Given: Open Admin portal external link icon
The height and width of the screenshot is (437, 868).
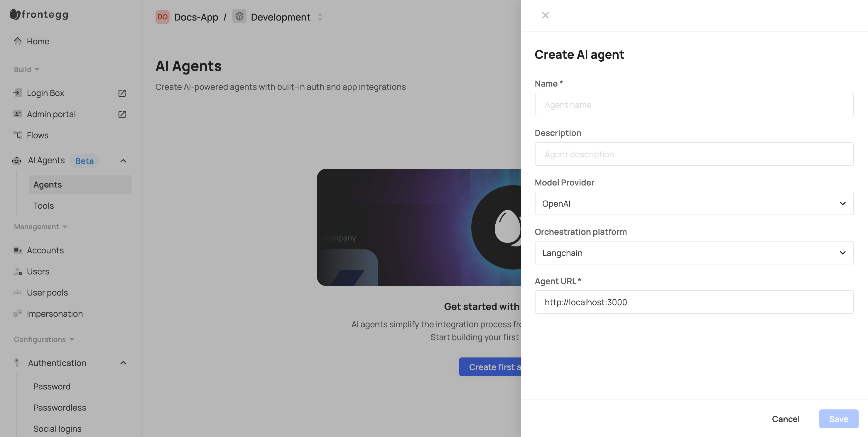Looking at the screenshot, I should tap(122, 114).
